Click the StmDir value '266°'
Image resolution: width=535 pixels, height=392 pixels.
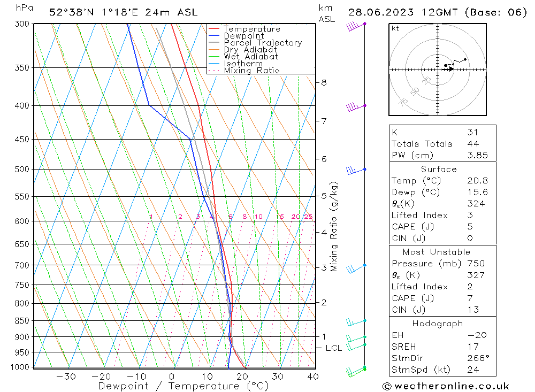click(x=478, y=358)
